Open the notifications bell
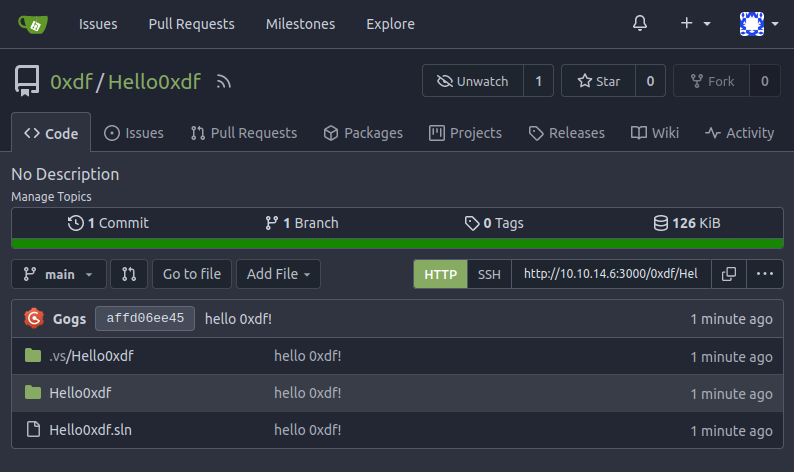This screenshot has width=794, height=472. 640,24
